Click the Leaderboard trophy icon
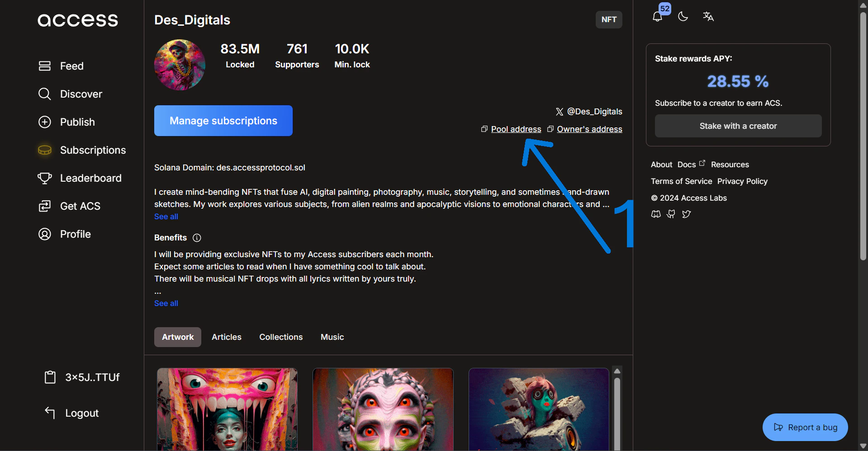 45,178
